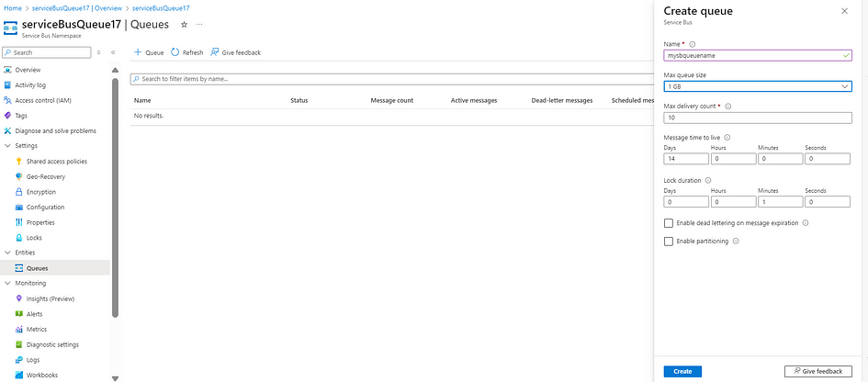
Task: Open Diagnostic settings page
Action: point(52,344)
